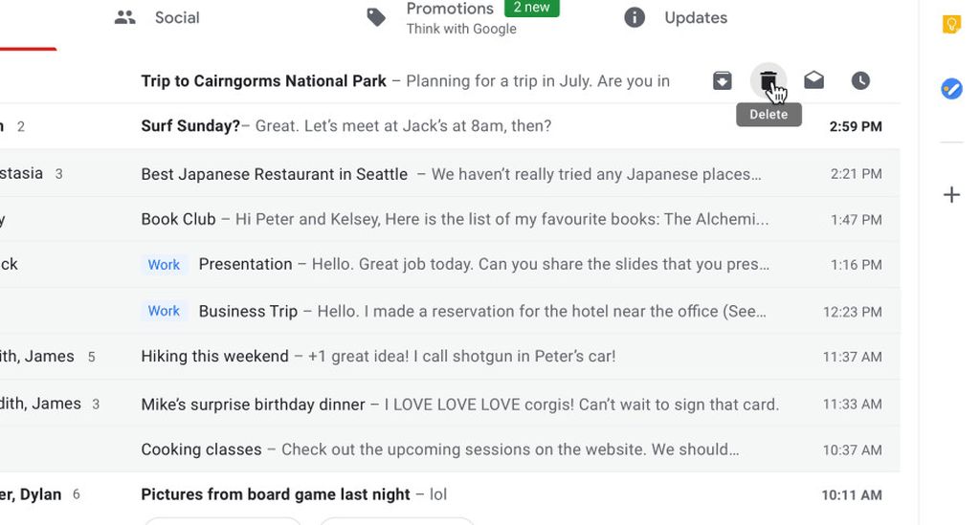Open the Hiking this weekend thread

tap(377, 357)
